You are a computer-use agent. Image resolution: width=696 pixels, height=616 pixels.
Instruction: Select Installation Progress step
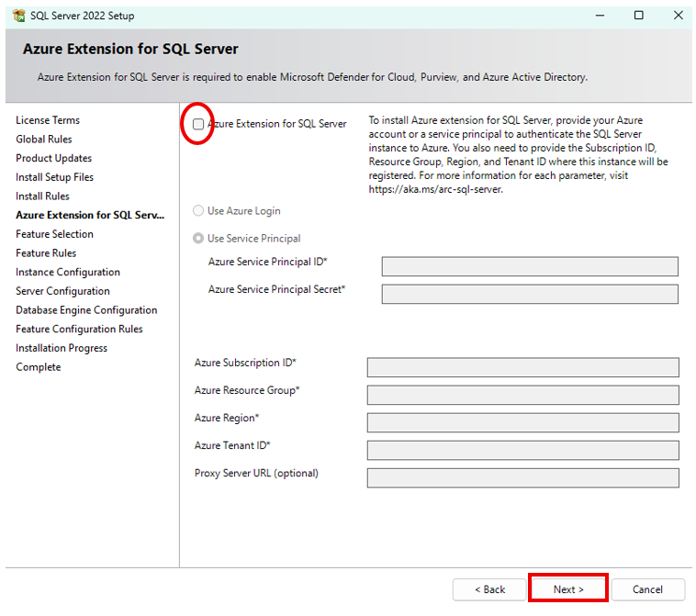click(62, 348)
